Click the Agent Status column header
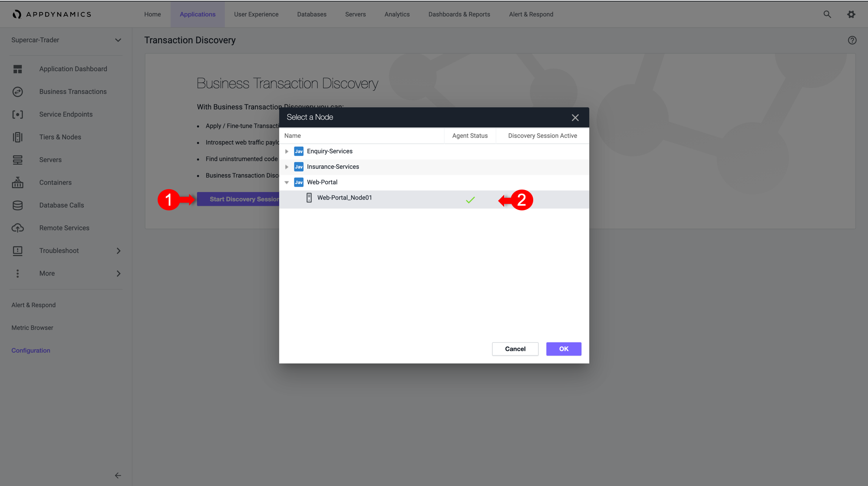Screen dimensions: 868x486 470,136
